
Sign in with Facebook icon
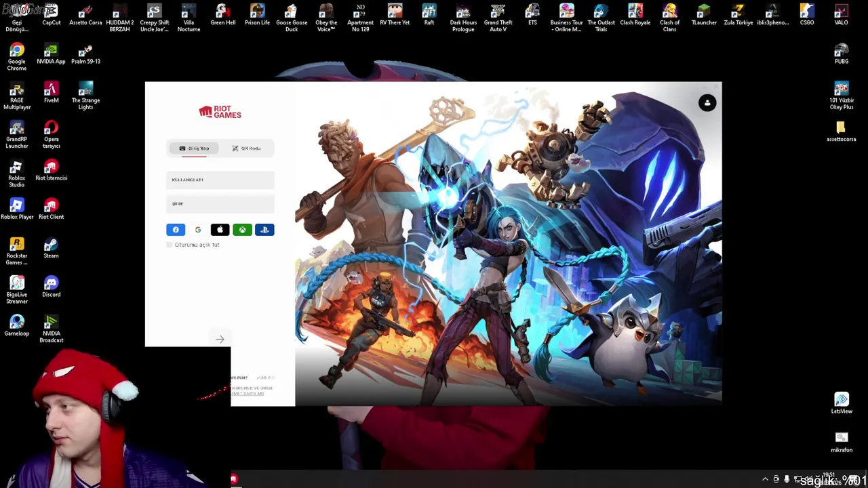point(176,230)
